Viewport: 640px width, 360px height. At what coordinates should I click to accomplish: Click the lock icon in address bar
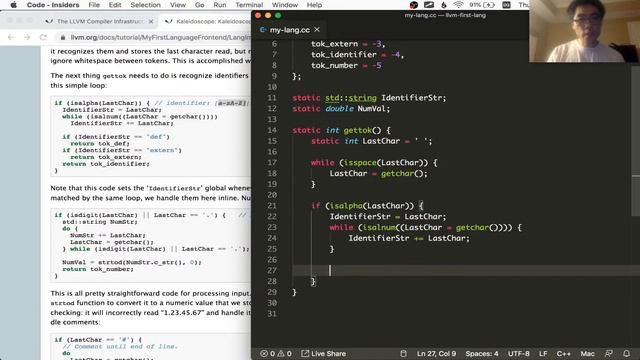coord(62,37)
